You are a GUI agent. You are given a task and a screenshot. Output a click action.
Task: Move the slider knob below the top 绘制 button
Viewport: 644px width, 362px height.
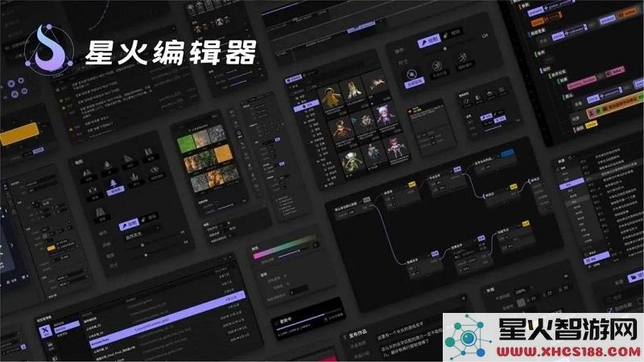(445, 49)
